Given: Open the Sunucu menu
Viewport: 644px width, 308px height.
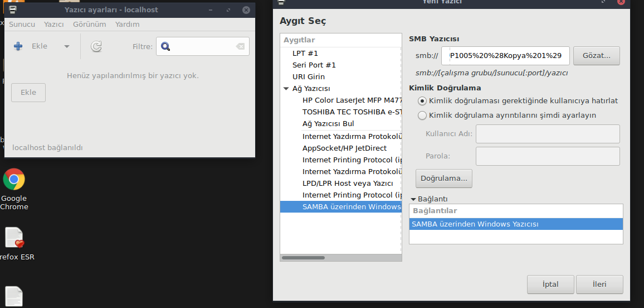Looking at the screenshot, I should 22,25.
